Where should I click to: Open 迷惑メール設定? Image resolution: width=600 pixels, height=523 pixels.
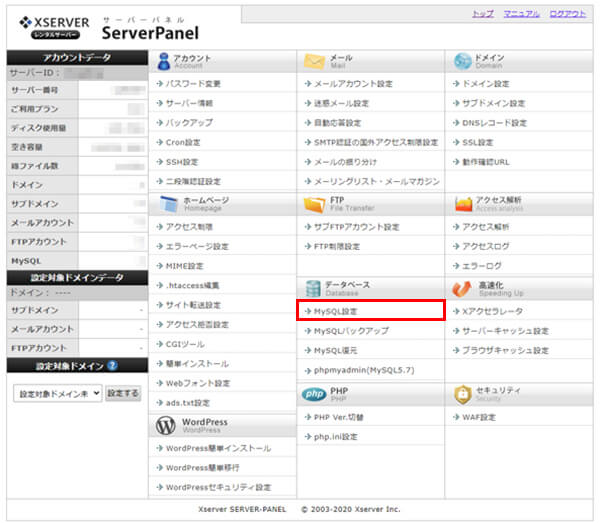coord(341,103)
